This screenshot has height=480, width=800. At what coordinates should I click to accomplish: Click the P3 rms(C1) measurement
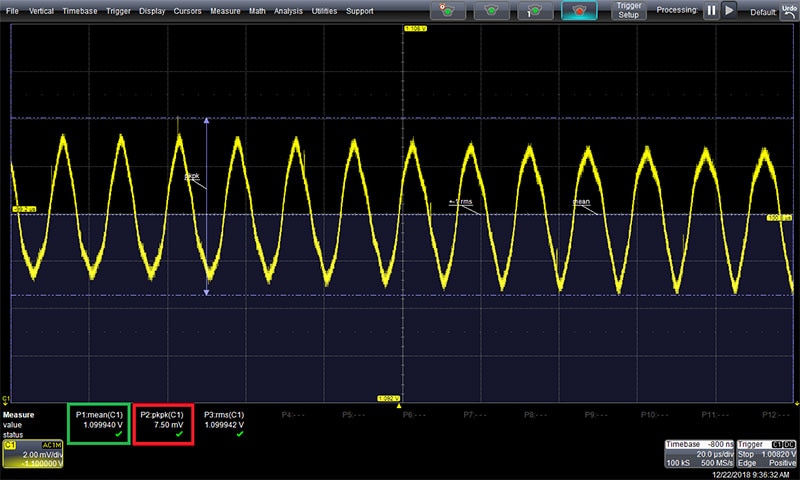(224, 423)
